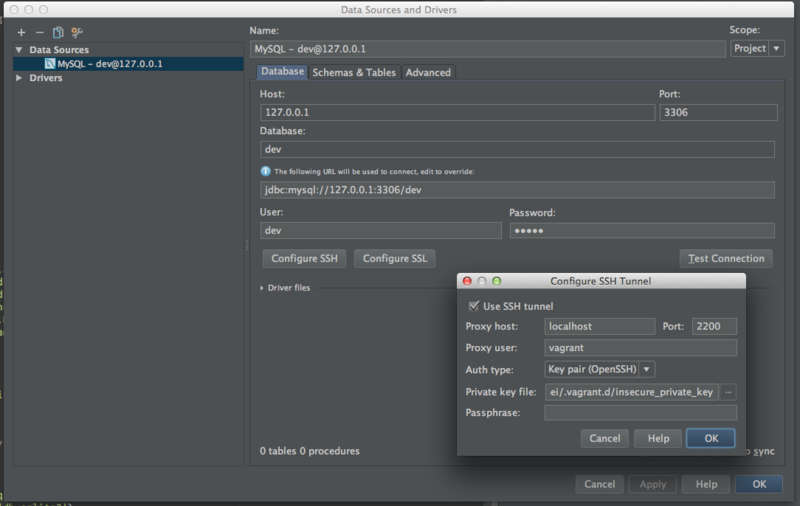Uncheck Use SSH tunnel checkbox
Viewport: 800px width, 506px height.
[x=473, y=306]
